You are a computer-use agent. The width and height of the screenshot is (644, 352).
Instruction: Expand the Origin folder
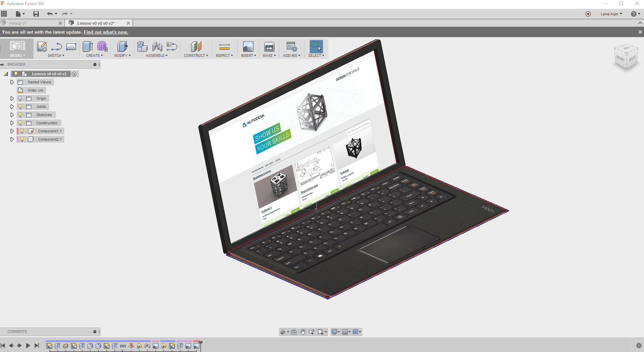pyautogui.click(x=12, y=98)
